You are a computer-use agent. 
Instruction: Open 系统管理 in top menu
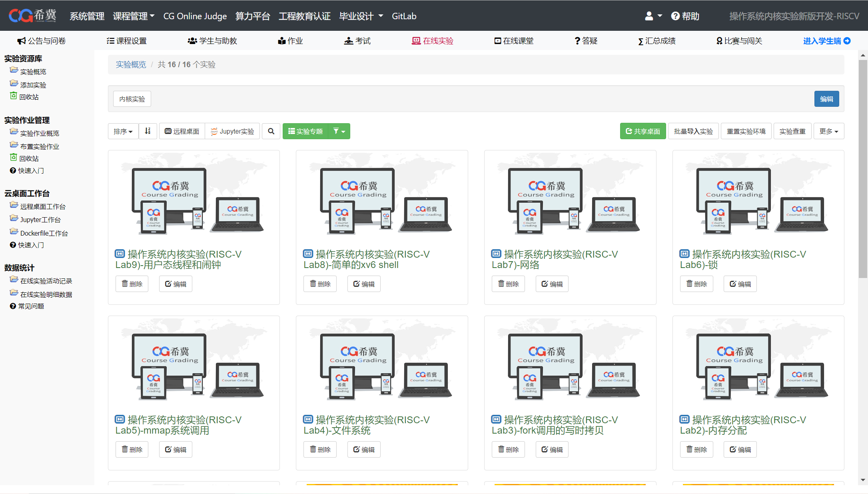[x=87, y=16]
